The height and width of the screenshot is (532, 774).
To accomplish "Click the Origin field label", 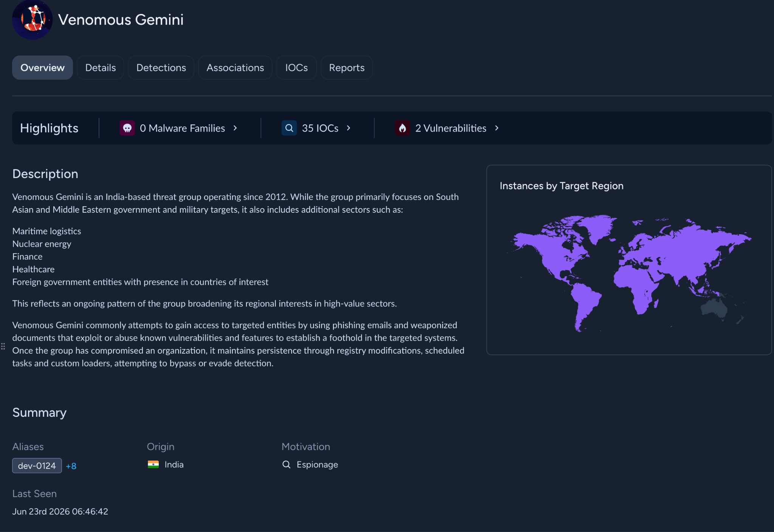I will click(161, 447).
